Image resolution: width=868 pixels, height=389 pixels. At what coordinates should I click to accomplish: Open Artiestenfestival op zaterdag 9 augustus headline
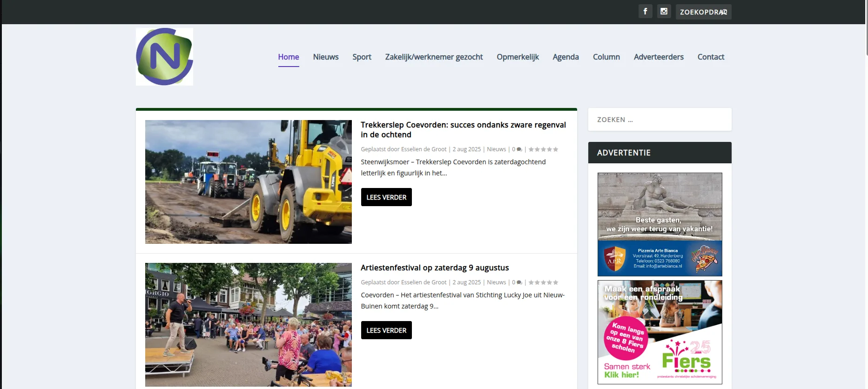tap(435, 268)
